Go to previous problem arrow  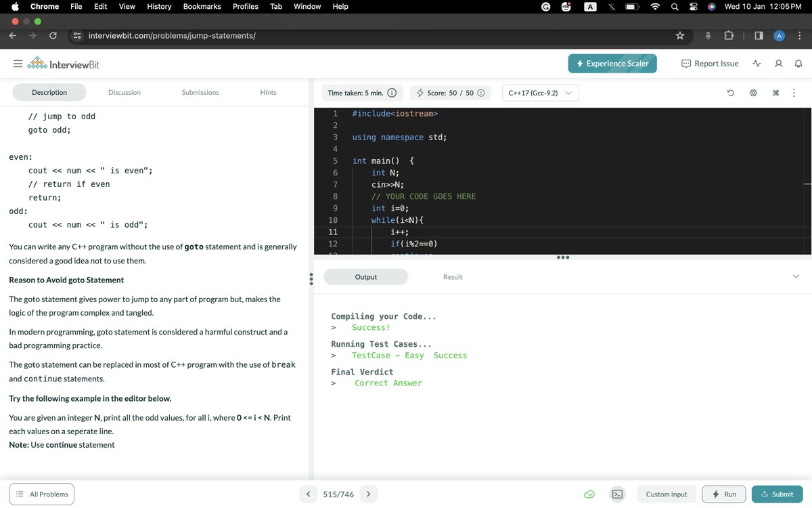(309, 494)
